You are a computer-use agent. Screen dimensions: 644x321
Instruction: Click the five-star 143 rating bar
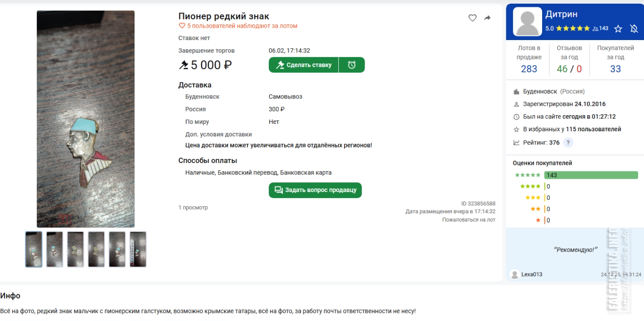click(x=591, y=175)
